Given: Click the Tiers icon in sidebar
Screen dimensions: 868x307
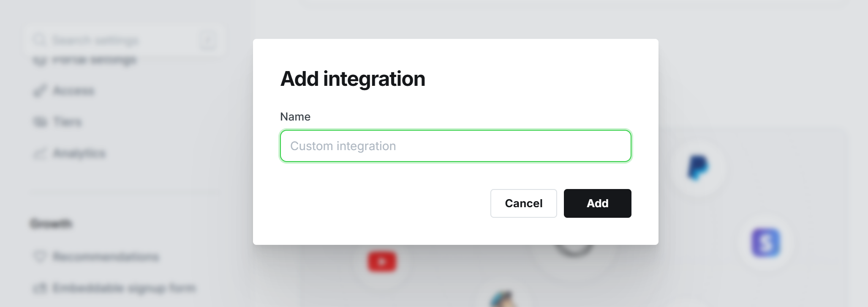Looking at the screenshot, I should pyautogui.click(x=39, y=122).
